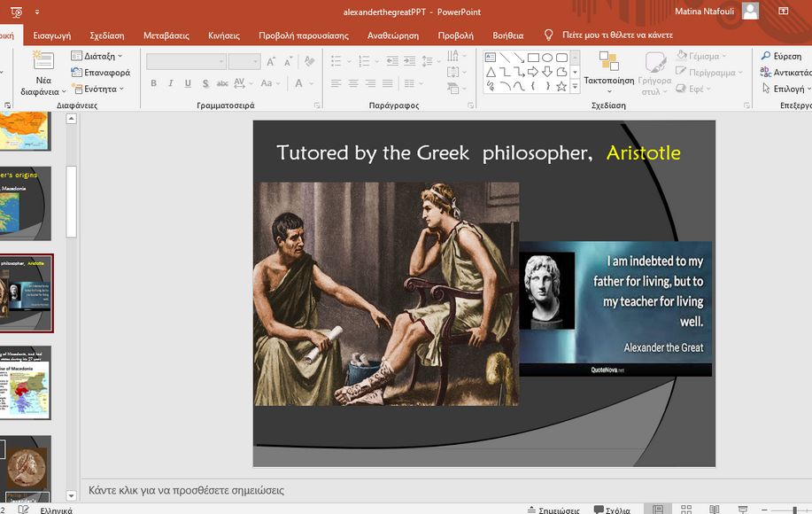
Task: Click the clear all formatting icon
Action: tap(310, 61)
